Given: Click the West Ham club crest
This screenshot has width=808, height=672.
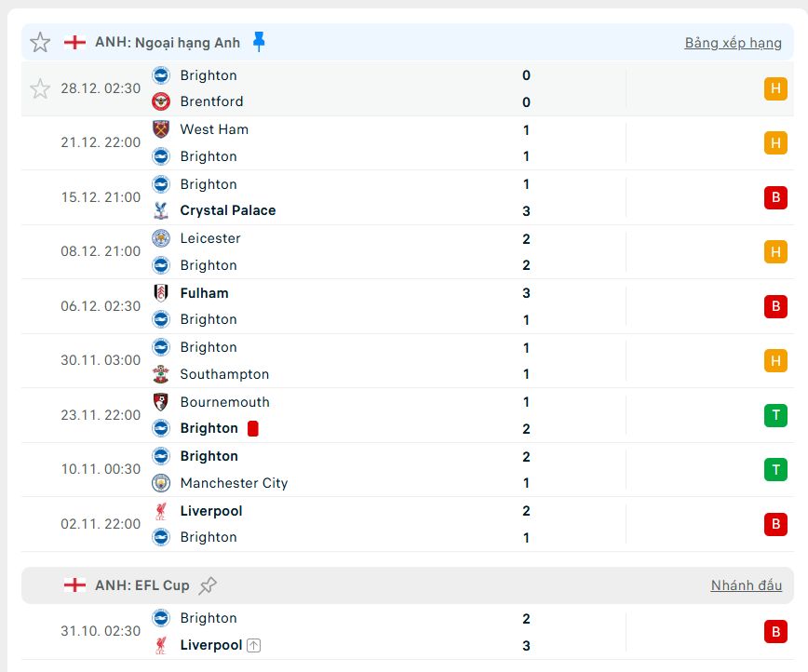Looking at the screenshot, I should tap(161, 129).
